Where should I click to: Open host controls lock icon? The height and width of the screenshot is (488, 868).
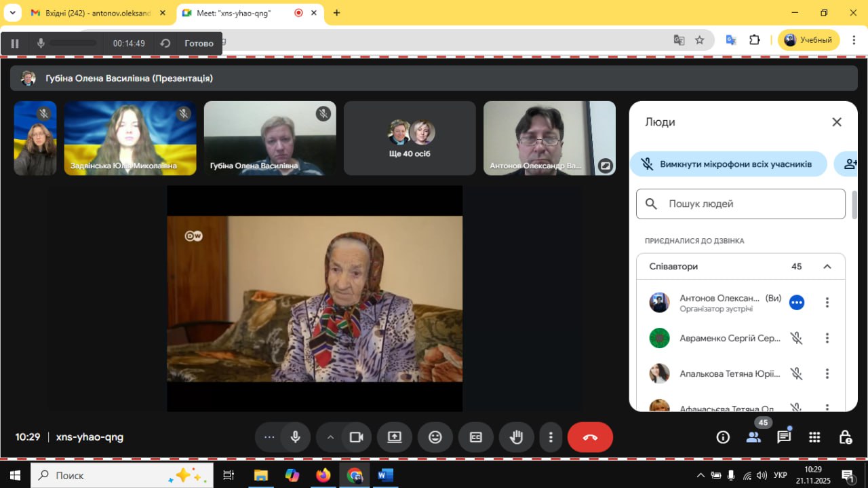(845, 437)
